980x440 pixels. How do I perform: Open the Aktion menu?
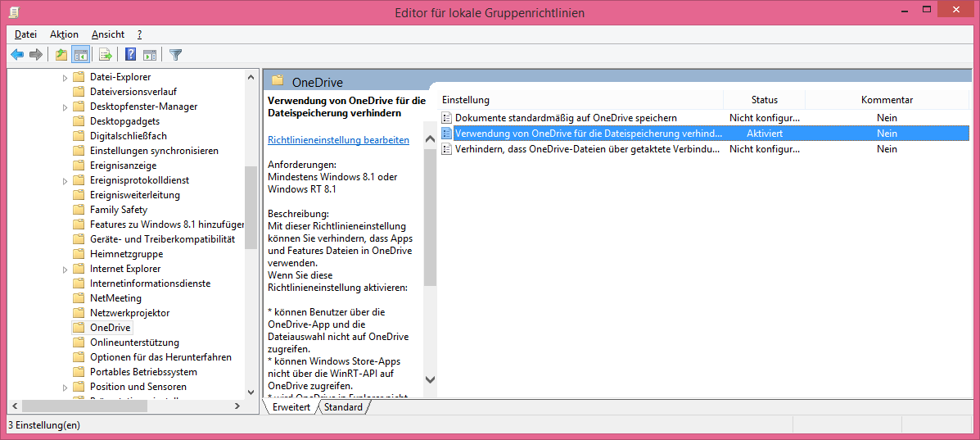click(x=64, y=34)
